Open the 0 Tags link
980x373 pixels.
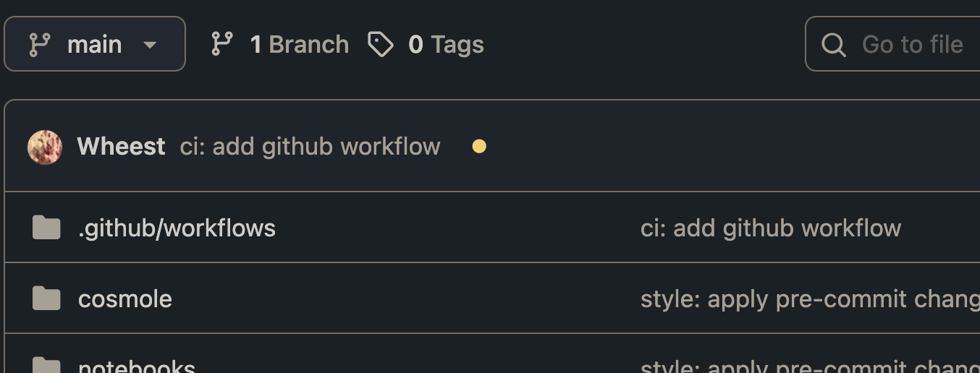click(446, 45)
